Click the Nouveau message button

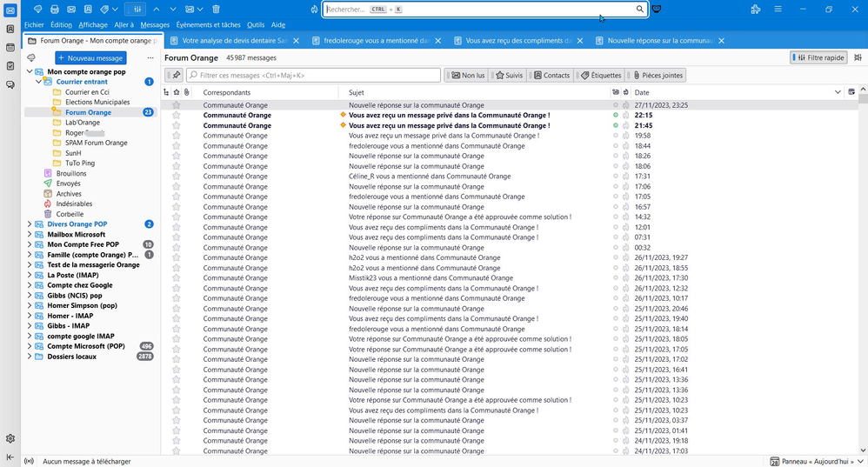point(90,57)
